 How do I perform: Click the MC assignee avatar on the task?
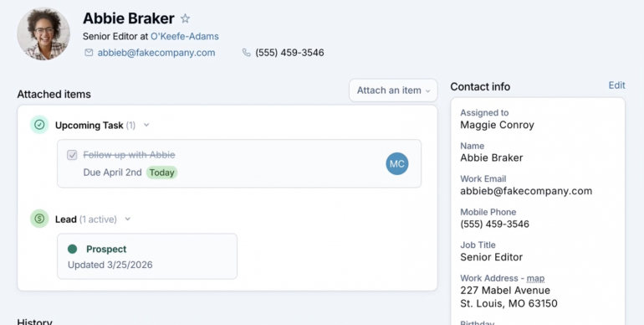[397, 163]
